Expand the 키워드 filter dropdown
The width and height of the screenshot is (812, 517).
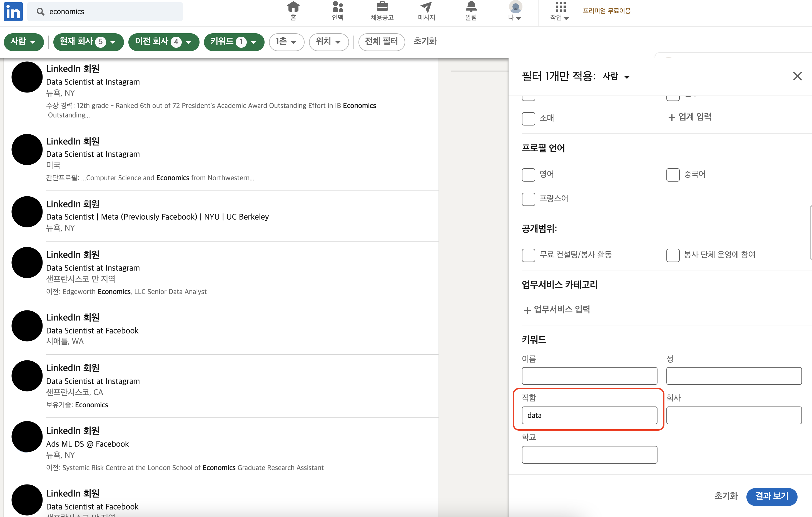(234, 42)
